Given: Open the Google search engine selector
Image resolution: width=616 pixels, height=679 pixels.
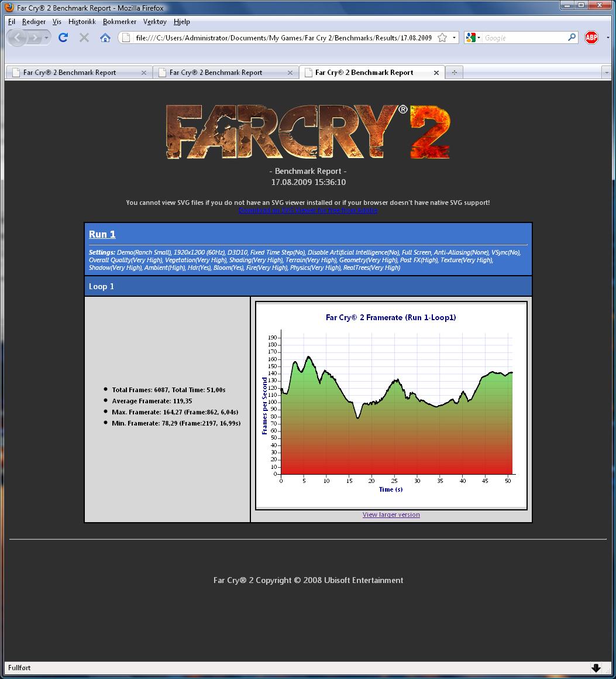Looking at the screenshot, I should coord(473,37).
